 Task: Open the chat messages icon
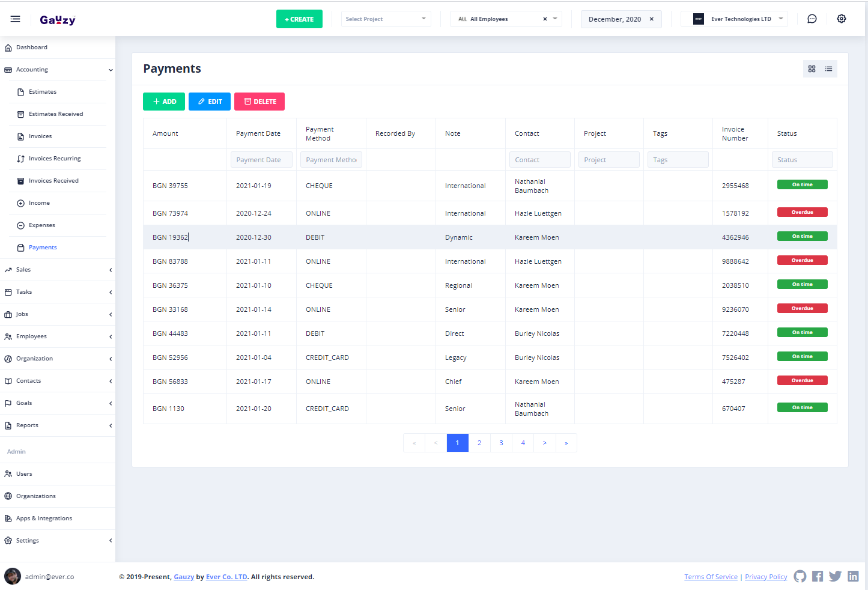(x=812, y=19)
